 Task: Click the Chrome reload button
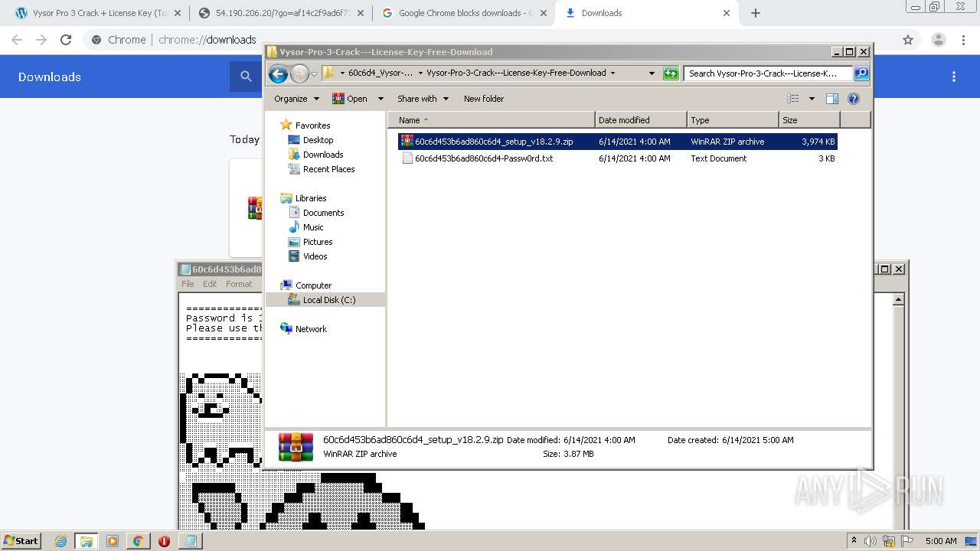(x=66, y=40)
